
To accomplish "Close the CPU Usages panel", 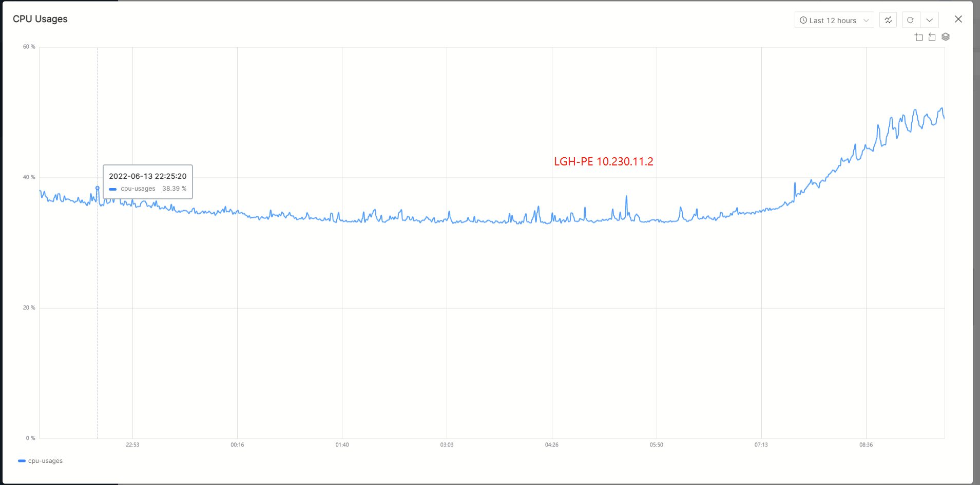I will (958, 19).
